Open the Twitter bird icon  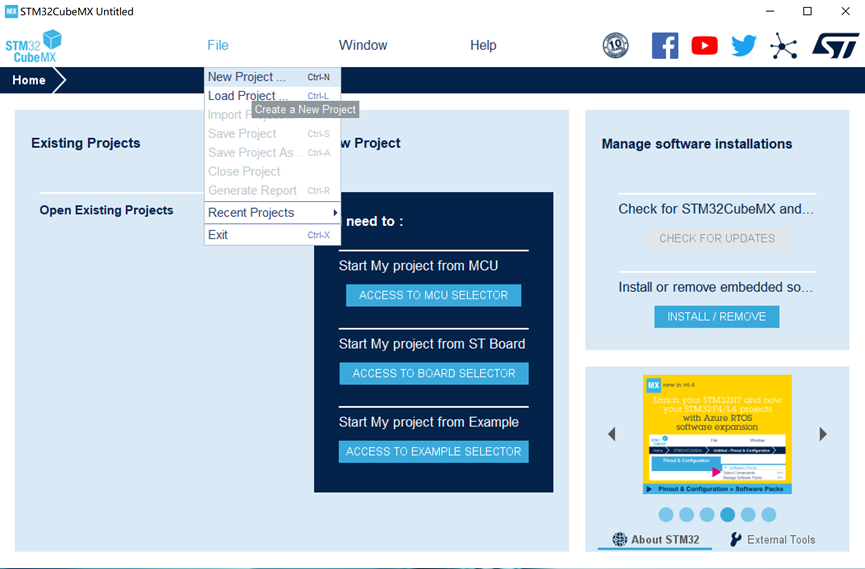(744, 45)
